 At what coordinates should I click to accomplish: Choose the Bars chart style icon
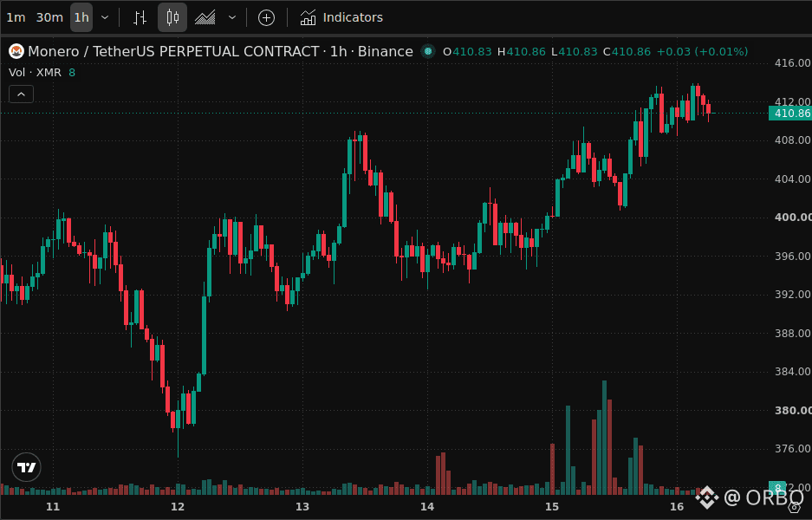coord(140,17)
